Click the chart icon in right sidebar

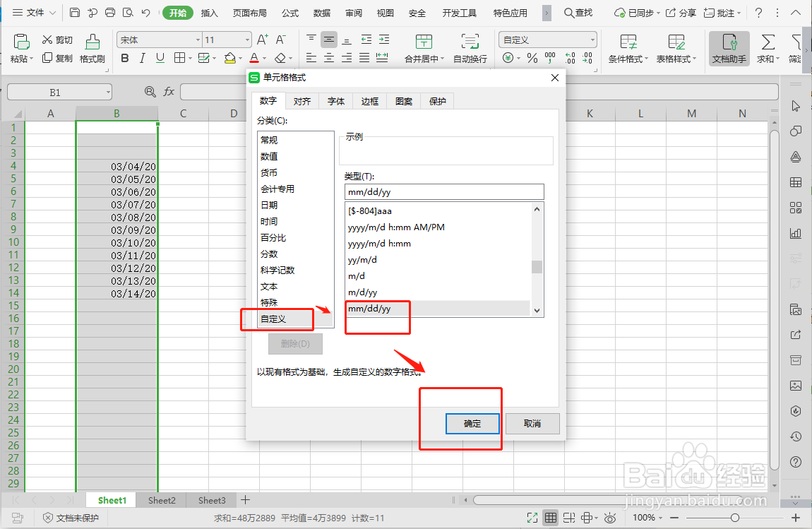tap(796, 233)
